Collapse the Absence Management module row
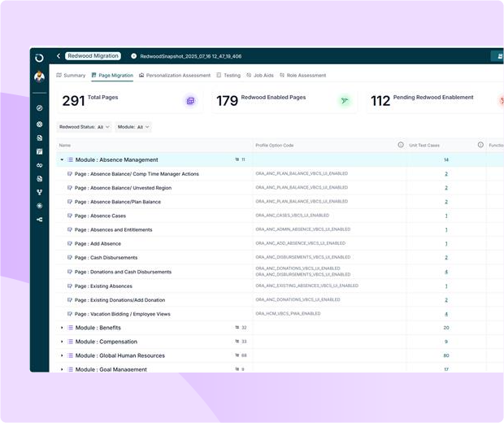The width and height of the screenshot is (504, 423). (x=62, y=160)
